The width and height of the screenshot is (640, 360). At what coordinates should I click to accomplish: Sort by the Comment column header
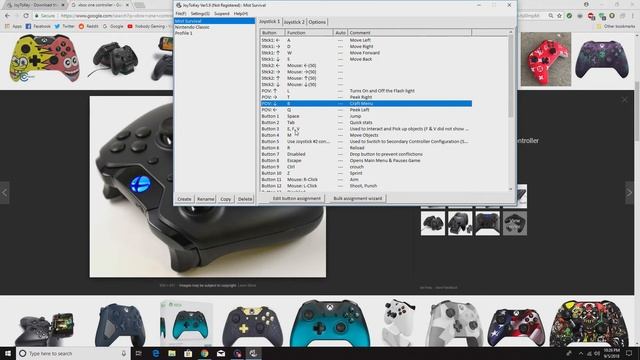point(409,33)
